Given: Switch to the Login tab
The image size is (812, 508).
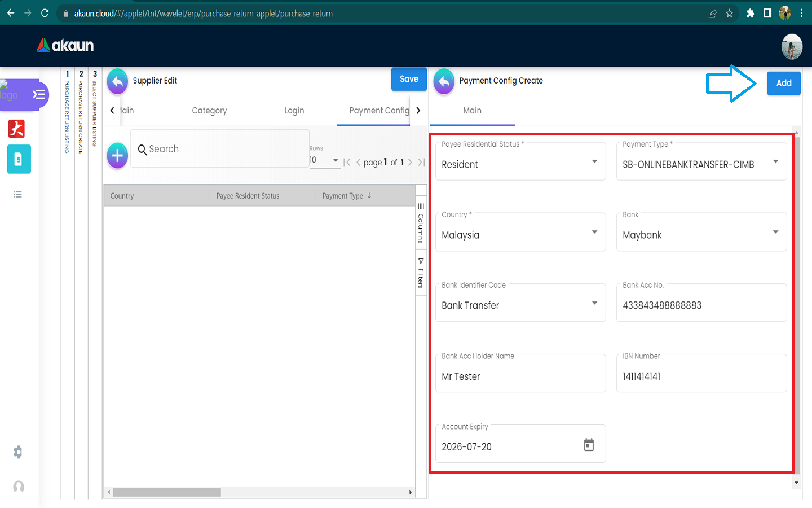Looking at the screenshot, I should (x=294, y=111).
